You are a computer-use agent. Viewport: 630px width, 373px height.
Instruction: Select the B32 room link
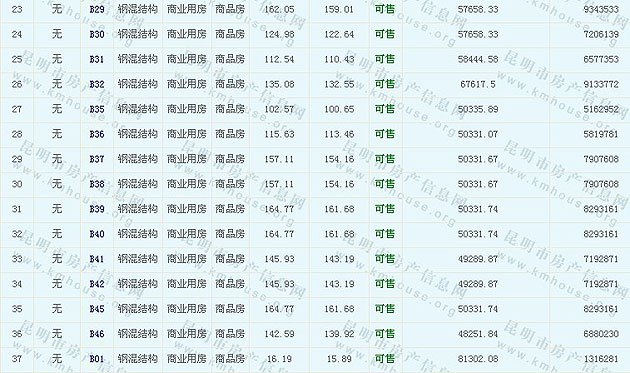tap(97, 84)
